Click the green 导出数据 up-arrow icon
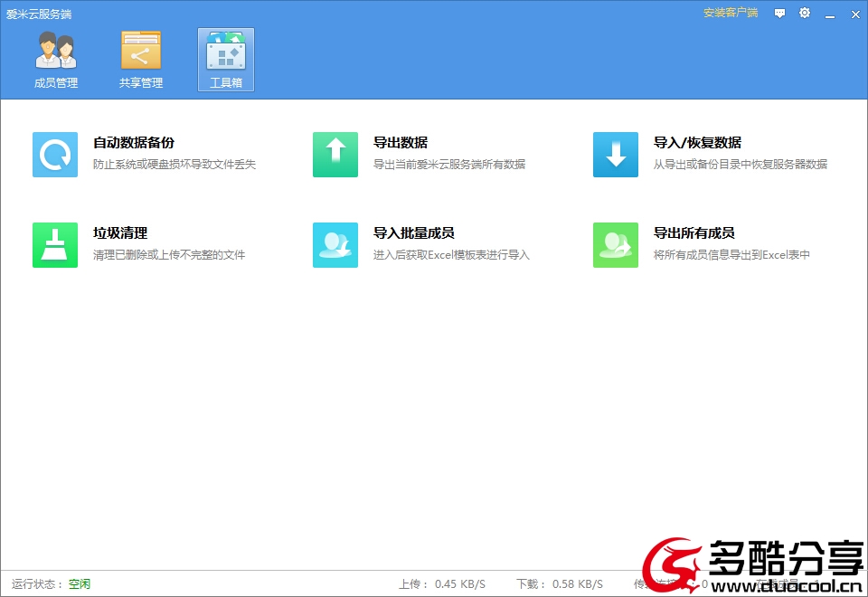Screen dimensions: 868x597 coord(335,155)
